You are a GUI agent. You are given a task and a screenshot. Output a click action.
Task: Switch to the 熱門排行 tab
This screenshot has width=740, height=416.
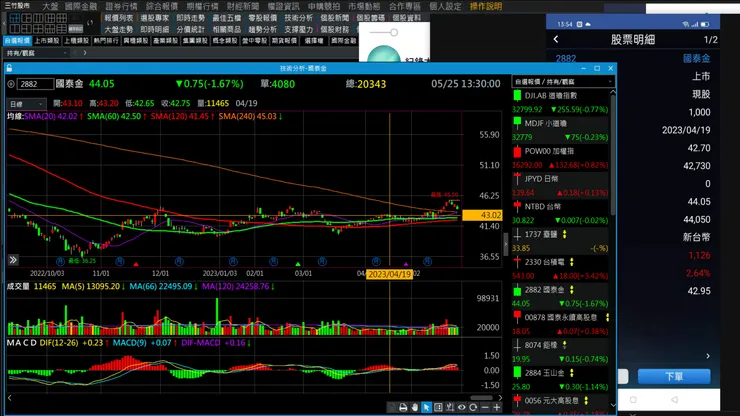pyautogui.click(x=106, y=41)
